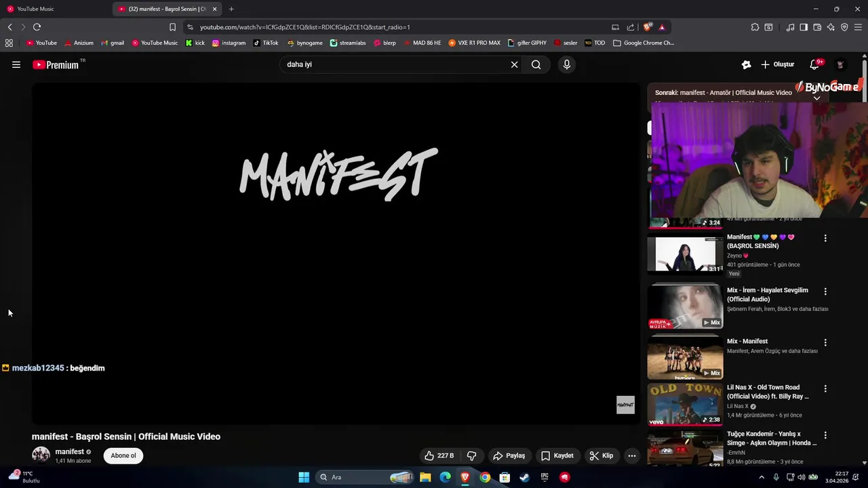Click the Ara taskbar search box
Screen dimensions: 868x488
pyautogui.click(x=366, y=477)
